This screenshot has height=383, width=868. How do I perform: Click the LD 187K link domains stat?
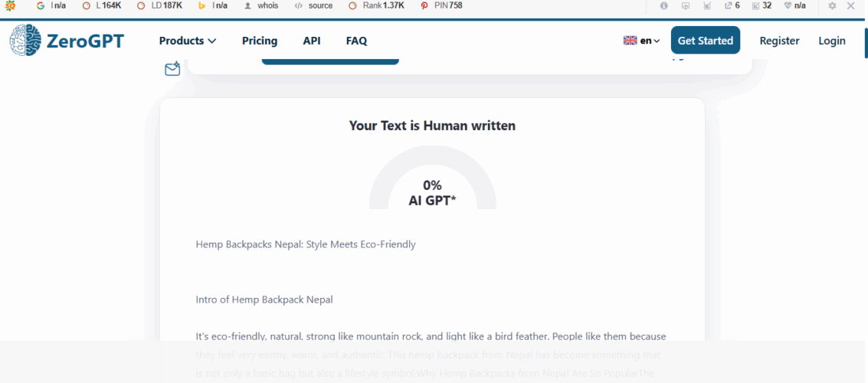(159, 6)
